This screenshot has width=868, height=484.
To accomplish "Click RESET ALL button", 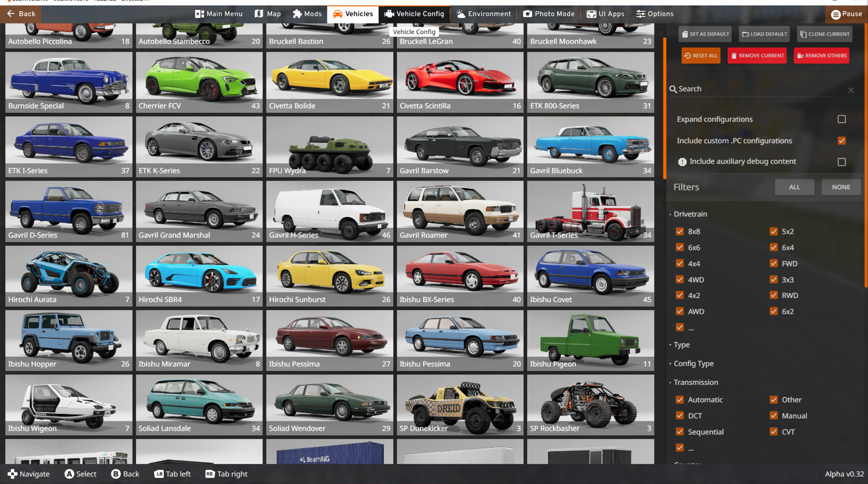I will (x=701, y=56).
